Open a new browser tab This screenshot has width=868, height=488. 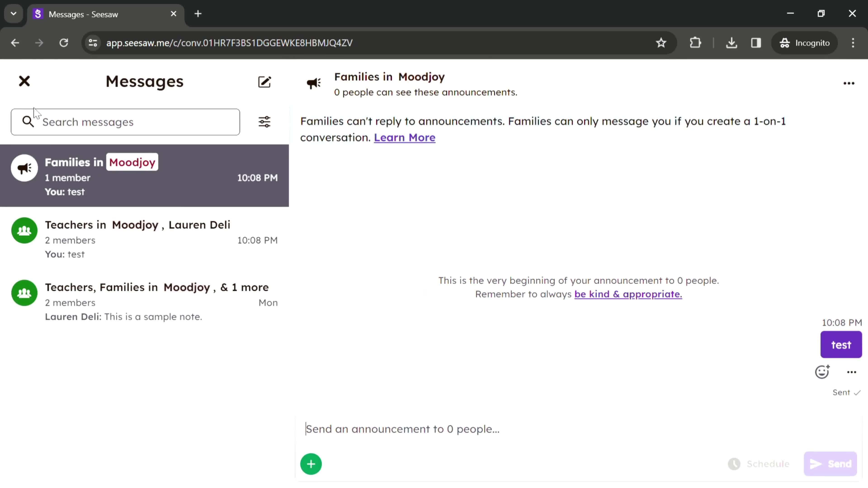198,14
